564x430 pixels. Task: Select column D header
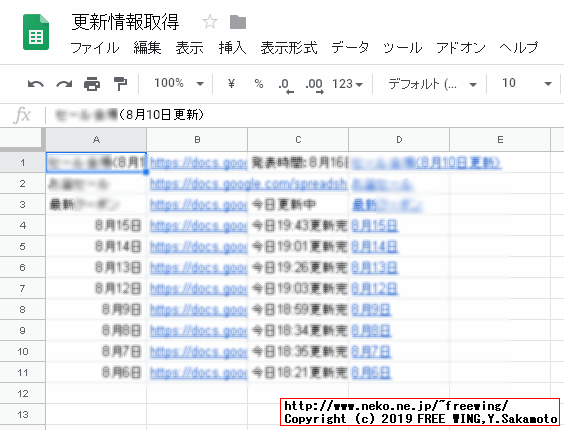pyautogui.click(x=399, y=140)
